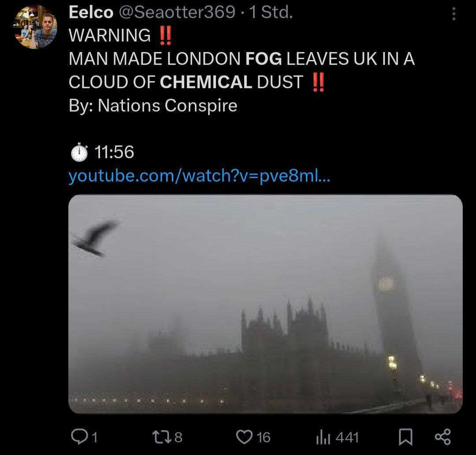The width and height of the screenshot is (476, 455).
Task: Click the display name Eelco
Action: [x=91, y=13]
